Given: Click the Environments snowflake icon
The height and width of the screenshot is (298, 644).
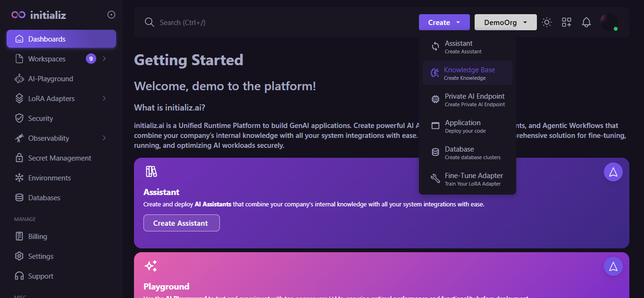Looking at the screenshot, I should 19,178.
